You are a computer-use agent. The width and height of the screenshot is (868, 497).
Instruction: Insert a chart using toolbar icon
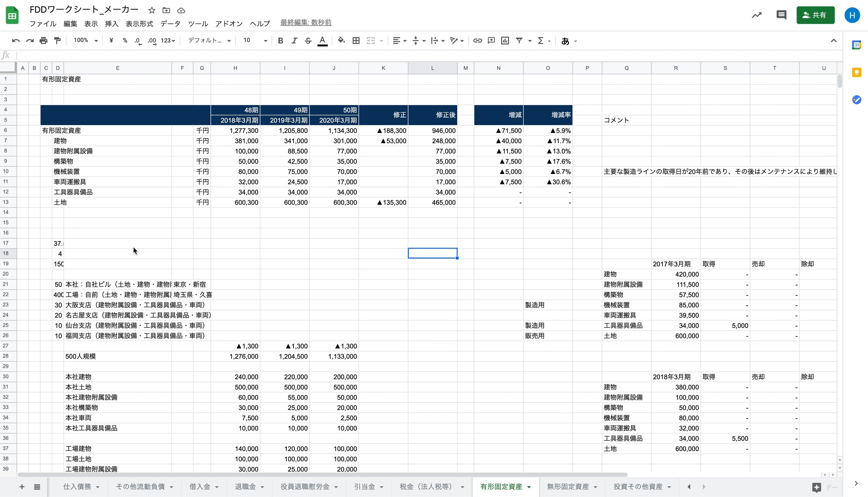coord(505,41)
